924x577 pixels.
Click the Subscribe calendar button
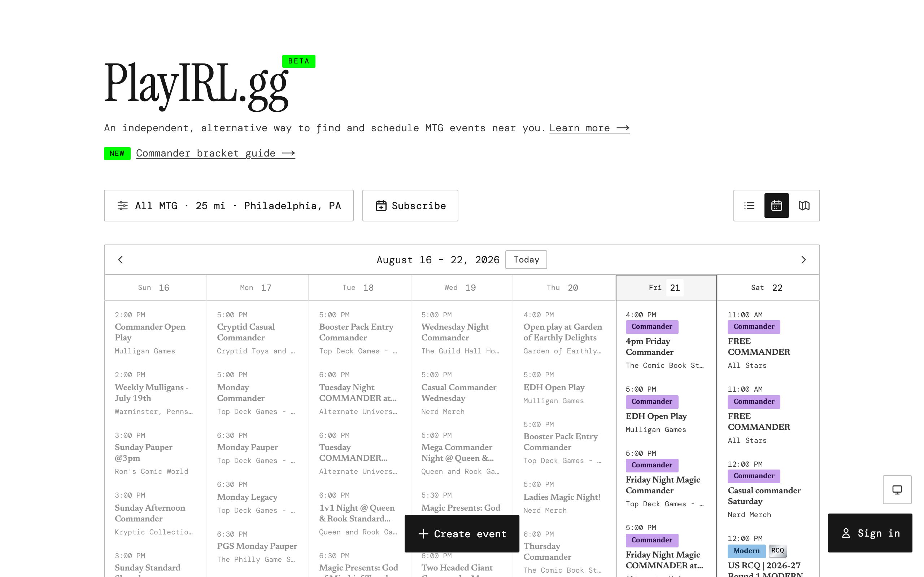410,206
